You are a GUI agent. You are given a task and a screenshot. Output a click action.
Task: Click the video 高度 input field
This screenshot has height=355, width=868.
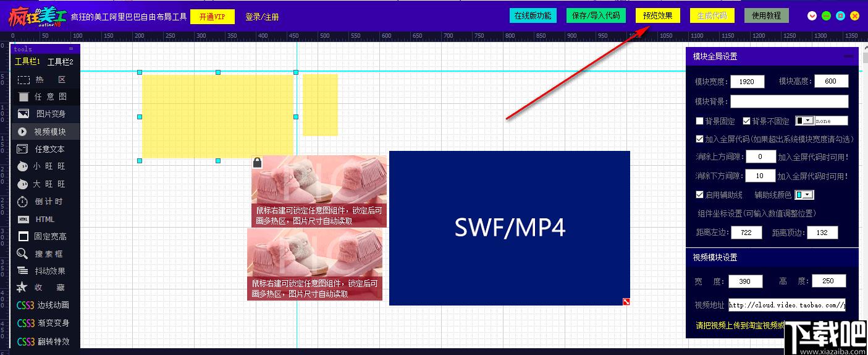pyautogui.click(x=828, y=281)
